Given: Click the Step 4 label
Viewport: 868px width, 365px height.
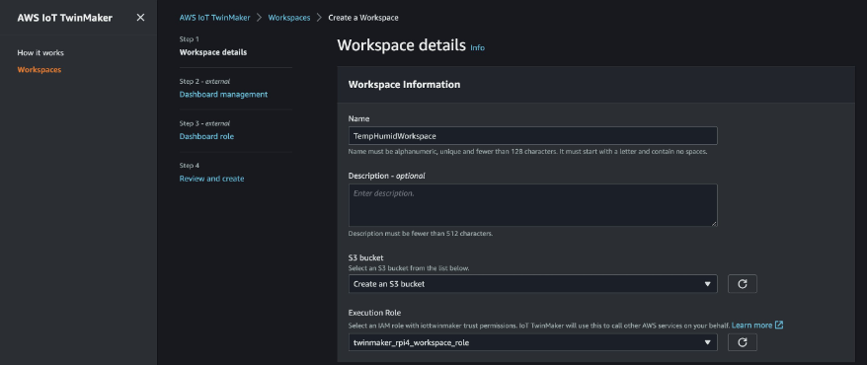Looking at the screenshot, I should pos(190,166).
